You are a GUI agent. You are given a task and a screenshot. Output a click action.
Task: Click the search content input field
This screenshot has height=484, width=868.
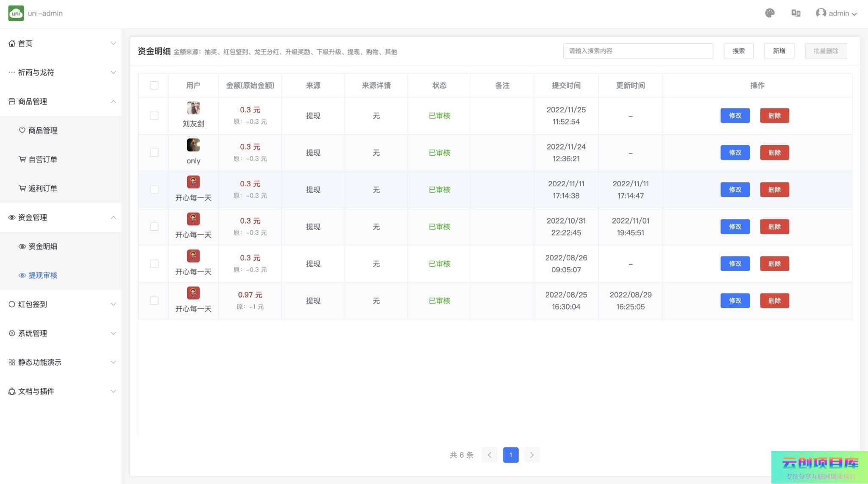(637, 51)
